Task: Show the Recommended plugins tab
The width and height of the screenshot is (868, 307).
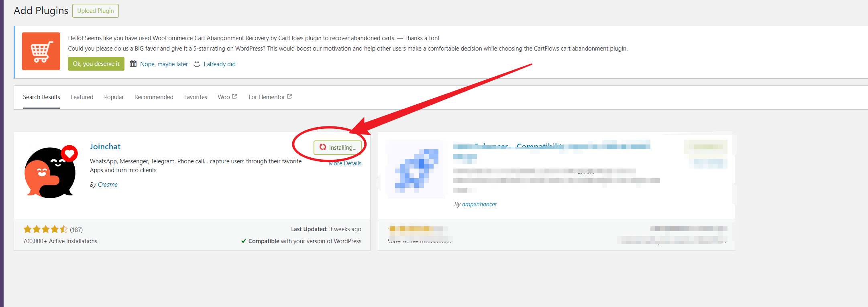Action: tap(154, 97)
